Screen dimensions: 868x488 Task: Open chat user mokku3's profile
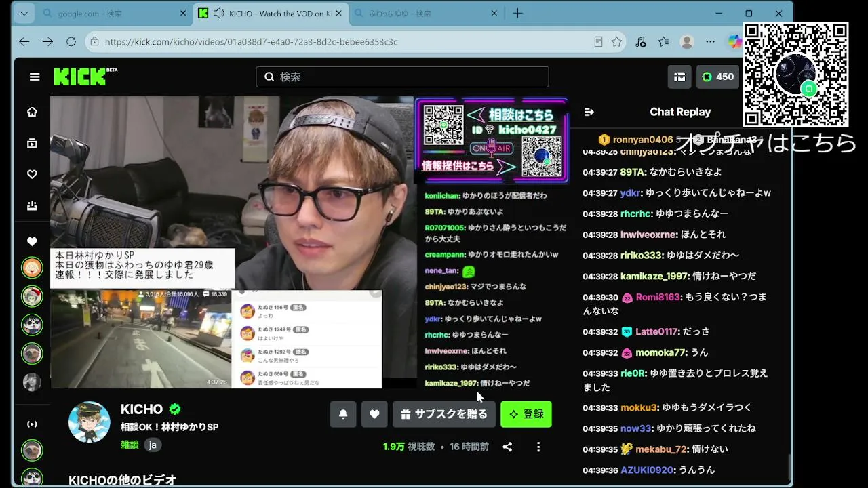[639, 408]
